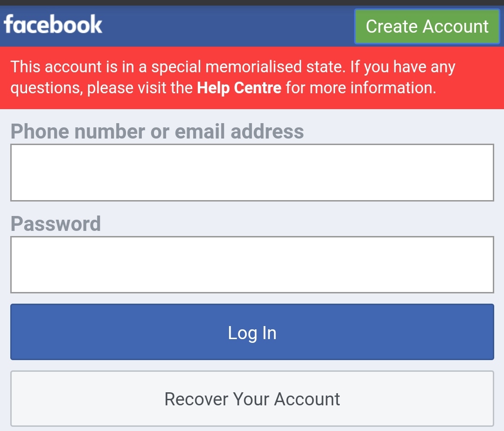This screenshot has height=431, width=504.
Task: Click the phone number or email input field
Action: click(x=252, y=173)
